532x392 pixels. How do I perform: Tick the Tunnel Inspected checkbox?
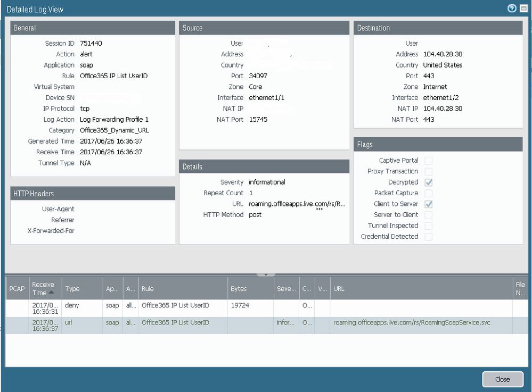pos(429,226)
